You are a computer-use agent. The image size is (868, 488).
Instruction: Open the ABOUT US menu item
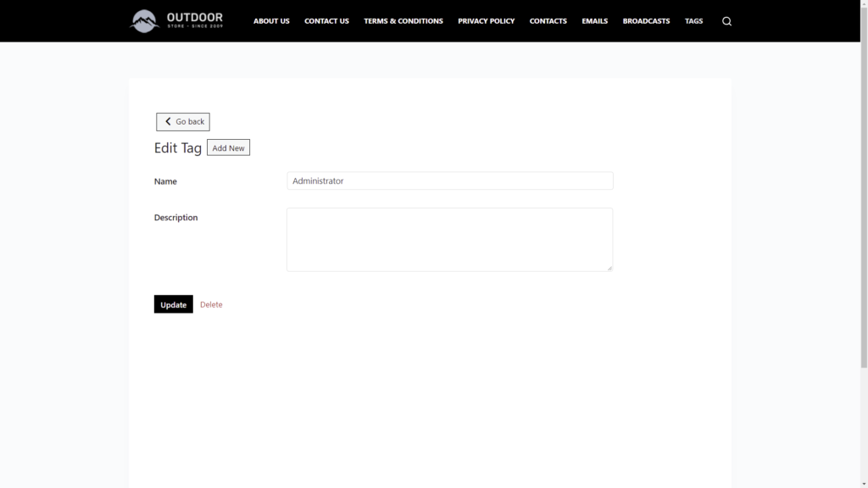[x=271, y=20]
